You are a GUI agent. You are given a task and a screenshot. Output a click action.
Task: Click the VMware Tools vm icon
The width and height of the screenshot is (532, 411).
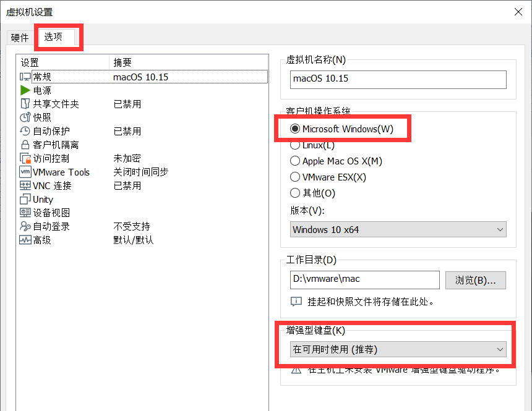point(25,172)
